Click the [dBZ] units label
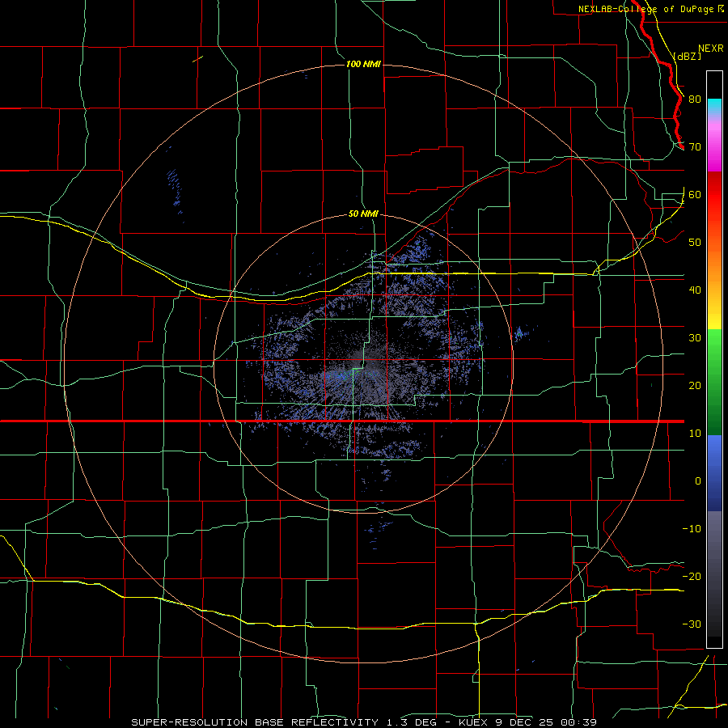This screenshot has width=728, height=728. (x=687, y=56)
